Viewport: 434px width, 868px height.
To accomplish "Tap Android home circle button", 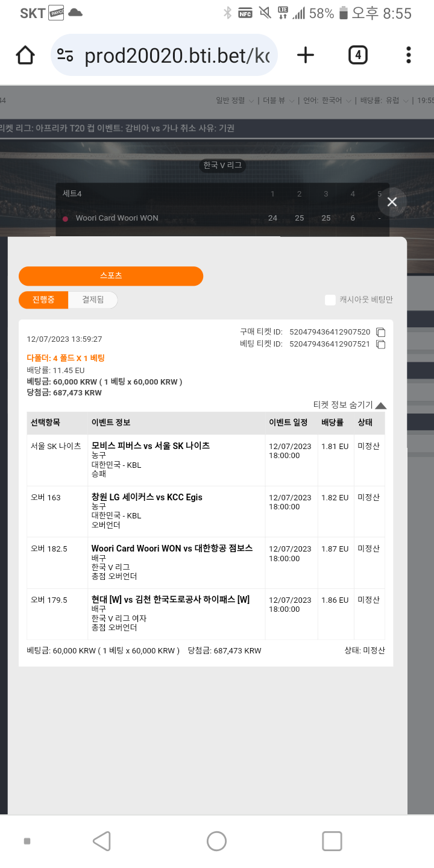I will click(216, 841).
